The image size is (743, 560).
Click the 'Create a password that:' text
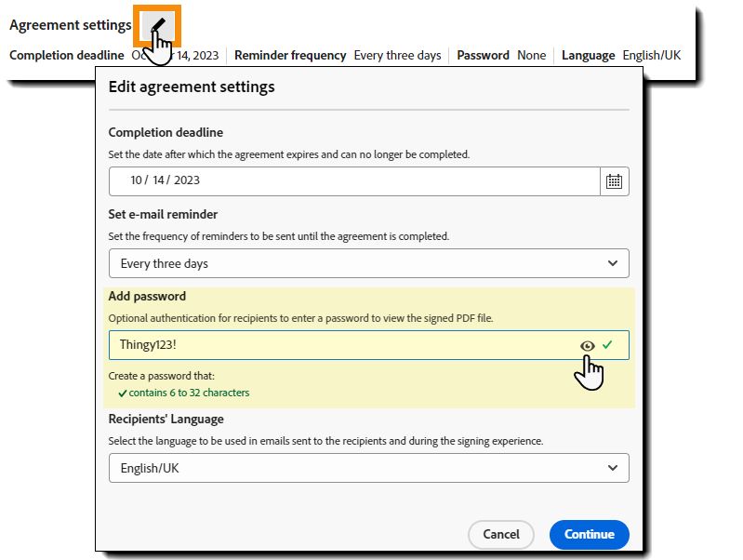tap(161, 376)
